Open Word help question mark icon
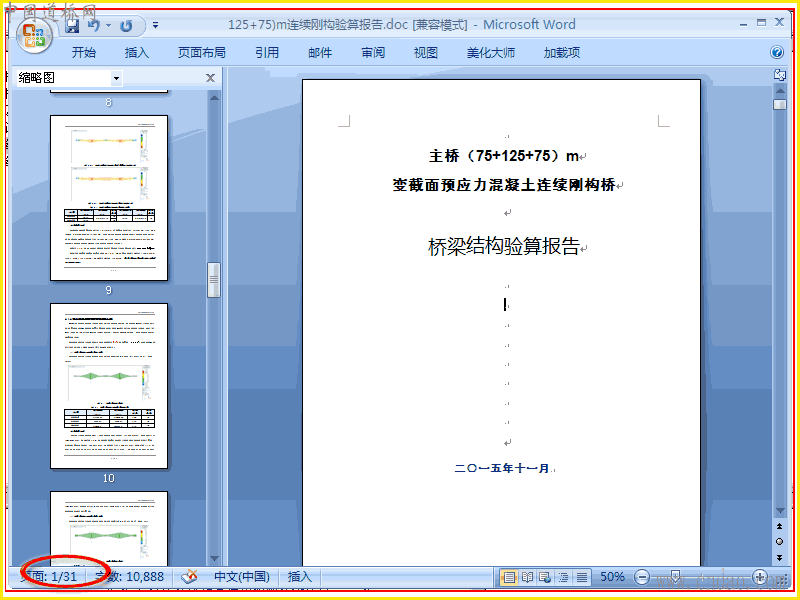This screenshot has height=600, width=800. 777,52
